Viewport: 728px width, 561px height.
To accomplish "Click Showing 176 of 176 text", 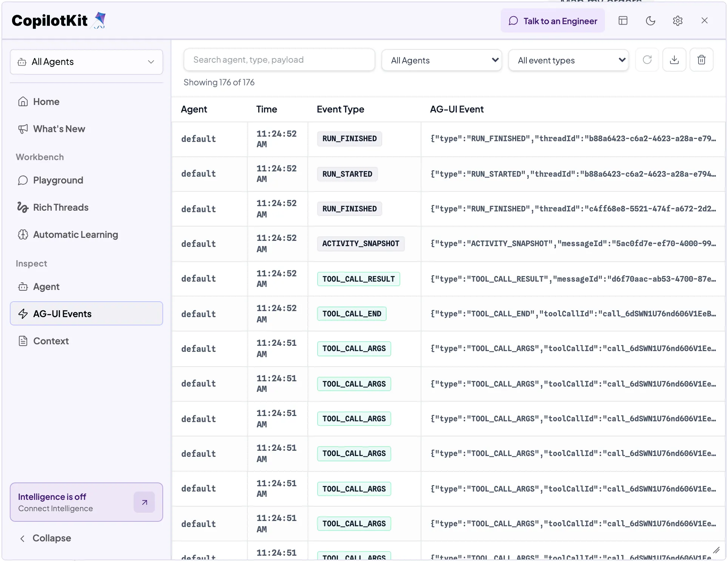I will [219, 82].
